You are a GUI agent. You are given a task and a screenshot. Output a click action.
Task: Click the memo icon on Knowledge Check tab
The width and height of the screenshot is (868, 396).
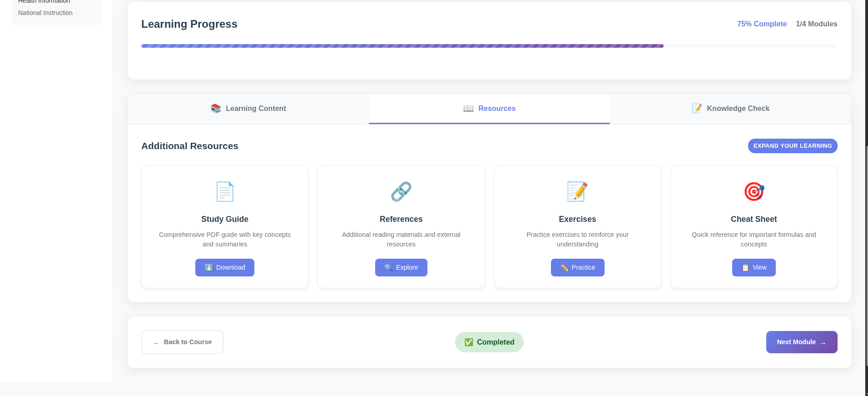[697, 109]
